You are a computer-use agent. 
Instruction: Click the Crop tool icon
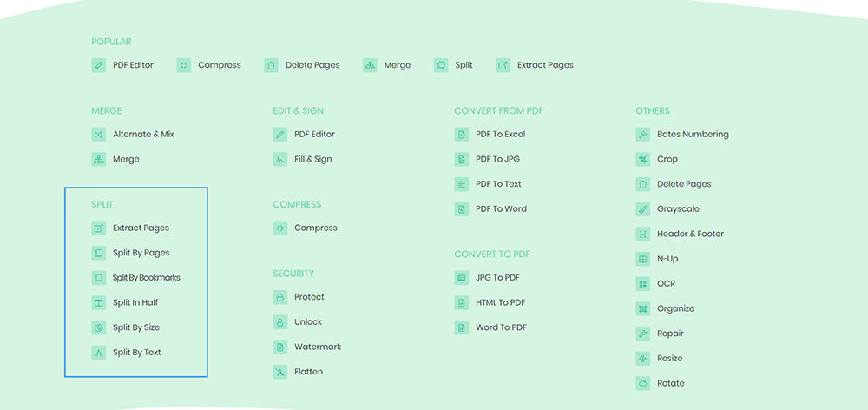643,160
